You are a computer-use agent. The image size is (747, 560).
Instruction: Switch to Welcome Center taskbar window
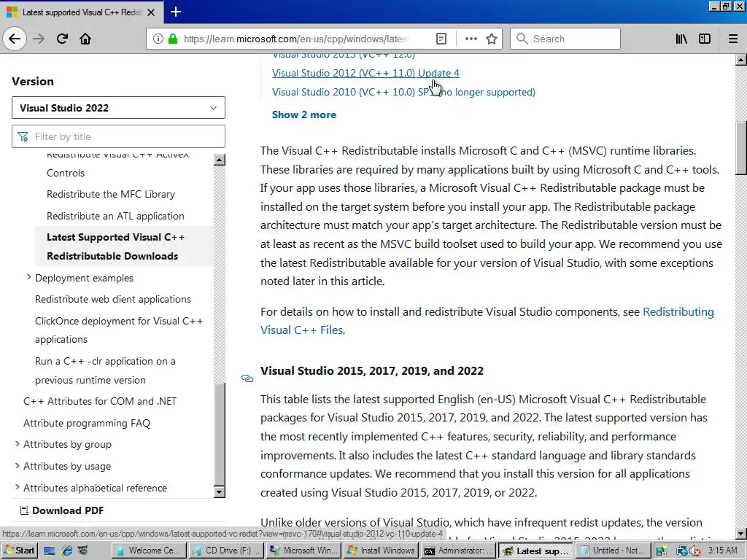(148, 551)
